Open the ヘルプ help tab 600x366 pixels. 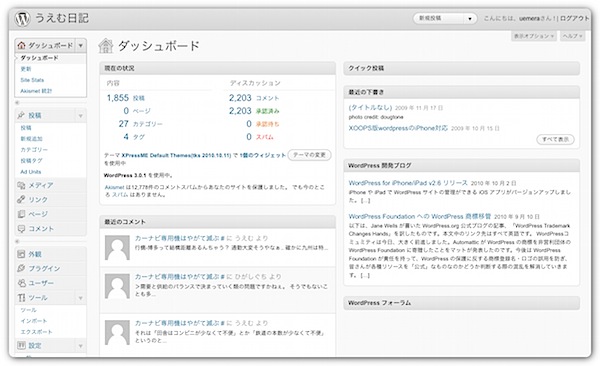[x=572, y=36]
